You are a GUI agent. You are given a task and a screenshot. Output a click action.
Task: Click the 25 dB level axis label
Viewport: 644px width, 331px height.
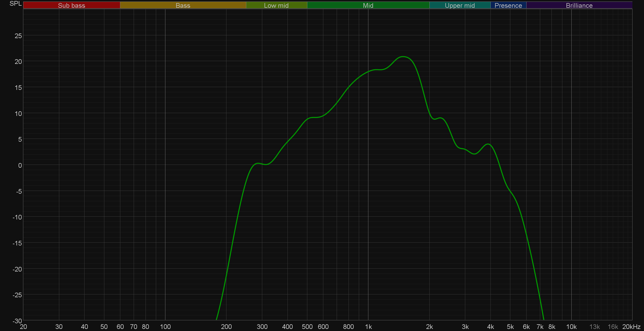[x=18, y=36]
